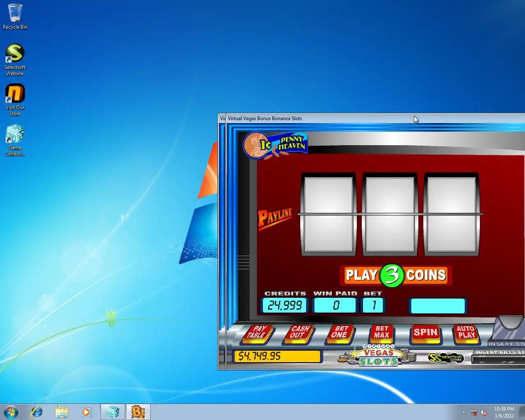The height and width of the screenshot is (420, 525).
Task: Click the muted volume tray icon
Action: point(484,412)
